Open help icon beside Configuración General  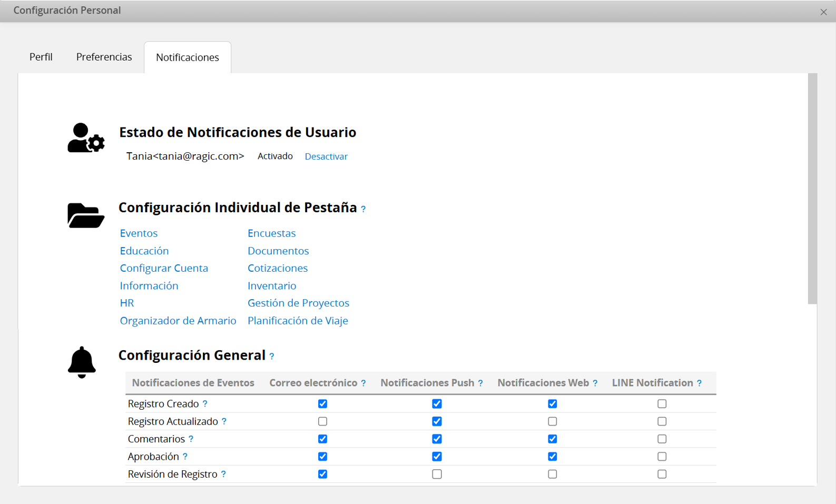click(x=272, y=357)
